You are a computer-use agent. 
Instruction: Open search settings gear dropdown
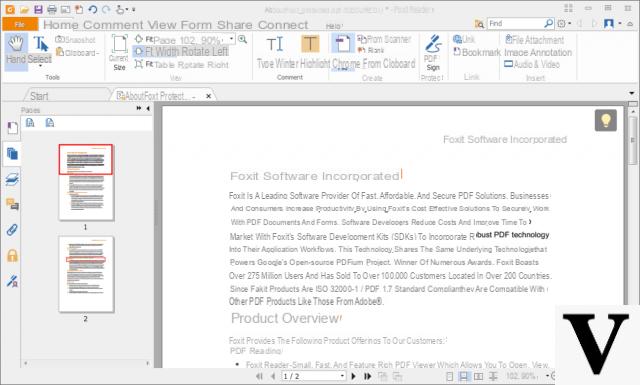pyautogui.click(x=564, y=24)
